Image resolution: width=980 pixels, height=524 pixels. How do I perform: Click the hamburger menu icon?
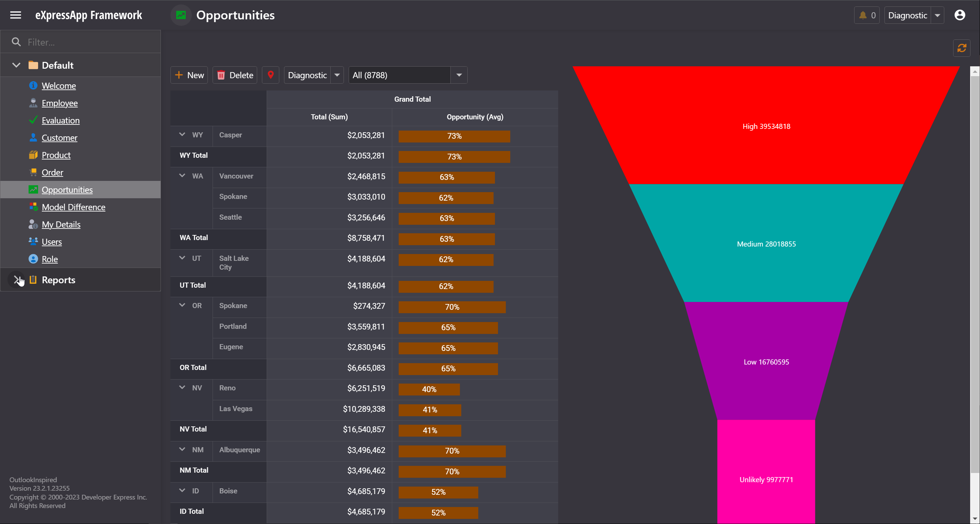click(x=16, y=15)
